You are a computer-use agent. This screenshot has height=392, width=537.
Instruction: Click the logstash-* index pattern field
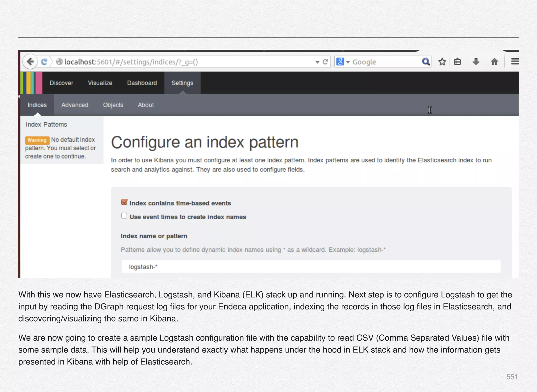point(311,267)
